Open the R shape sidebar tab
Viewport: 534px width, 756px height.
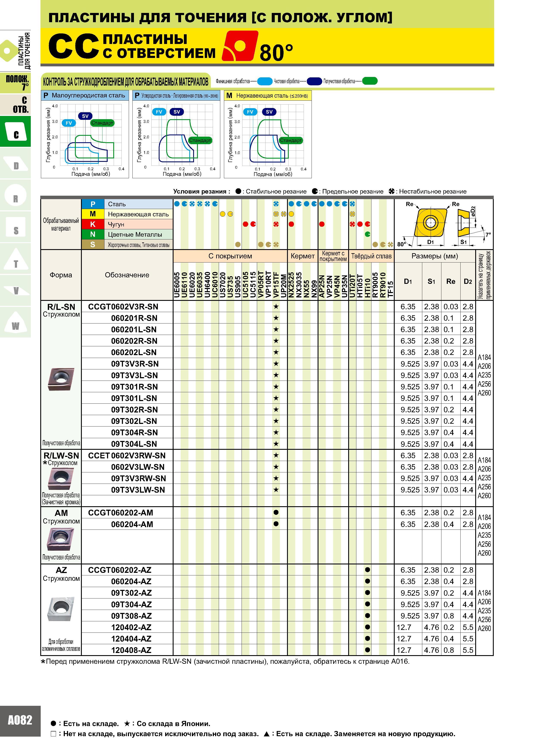(16, 195)
